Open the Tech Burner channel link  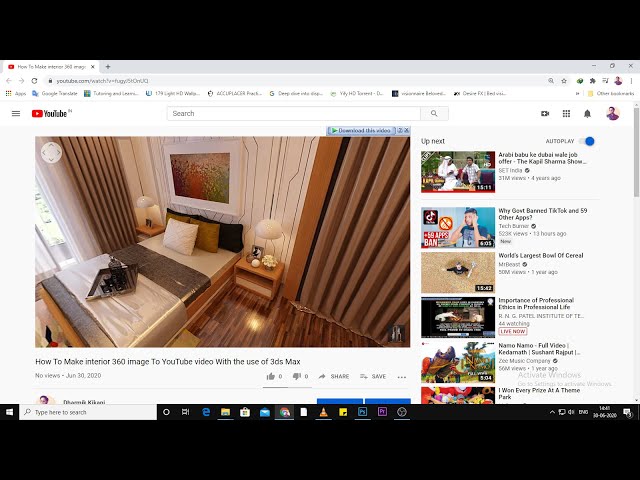[513, 226]
